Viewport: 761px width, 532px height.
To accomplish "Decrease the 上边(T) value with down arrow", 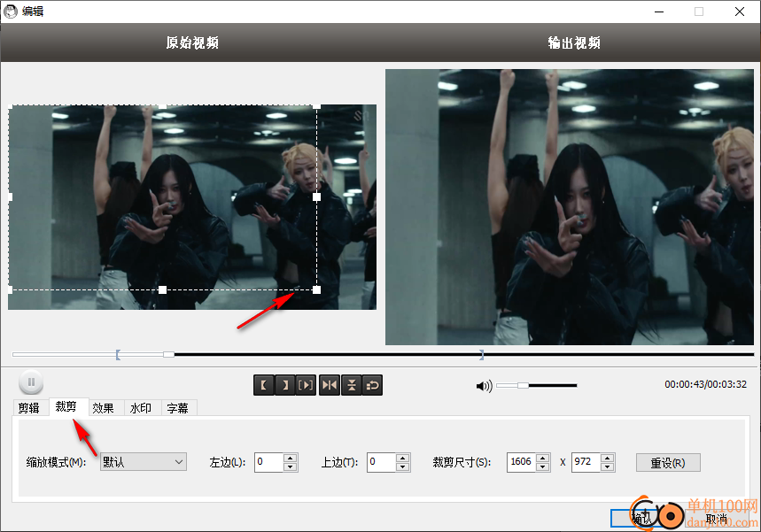I will point(402,466).
